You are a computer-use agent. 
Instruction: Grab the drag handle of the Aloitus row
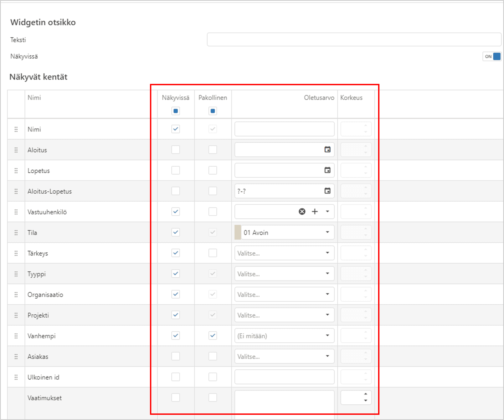pyautogui.click(x=16, y=150)
